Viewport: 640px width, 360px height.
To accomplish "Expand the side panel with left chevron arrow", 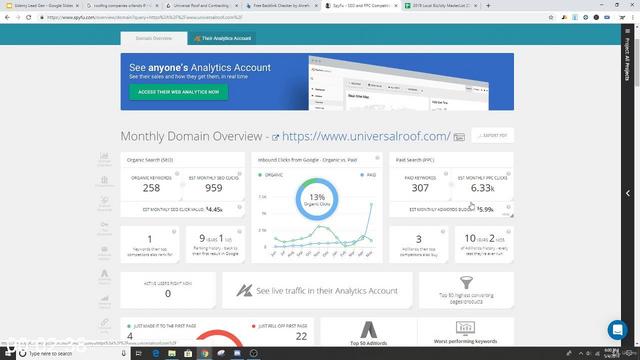I will [x=628, y=193].
